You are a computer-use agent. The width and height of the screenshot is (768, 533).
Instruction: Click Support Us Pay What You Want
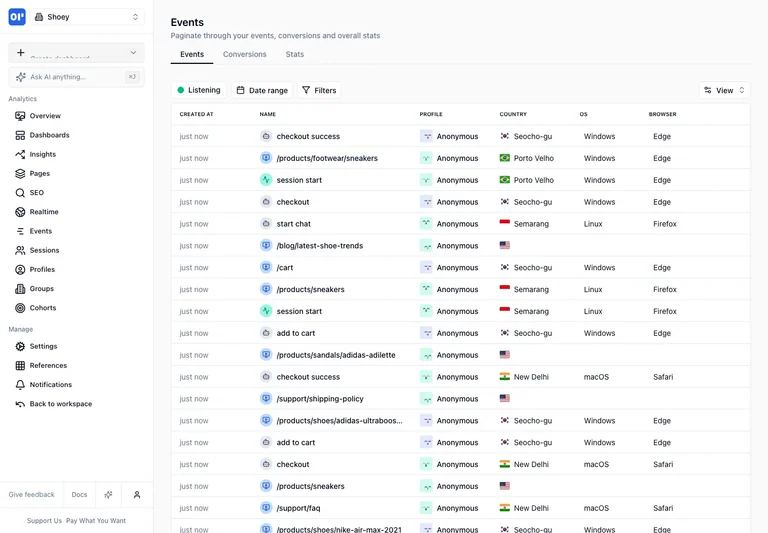(x=76, y=521)
